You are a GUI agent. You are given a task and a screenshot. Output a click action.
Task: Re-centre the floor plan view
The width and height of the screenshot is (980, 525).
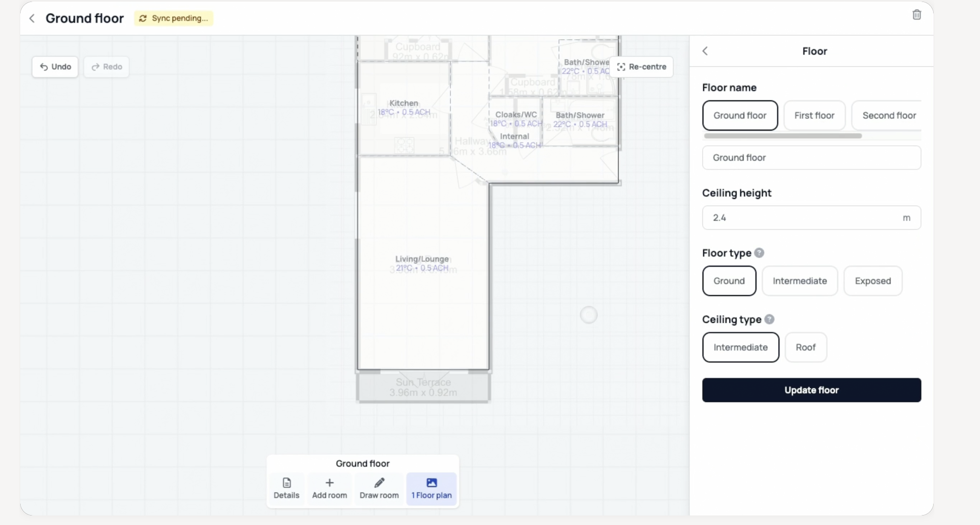tap(641, 67)
